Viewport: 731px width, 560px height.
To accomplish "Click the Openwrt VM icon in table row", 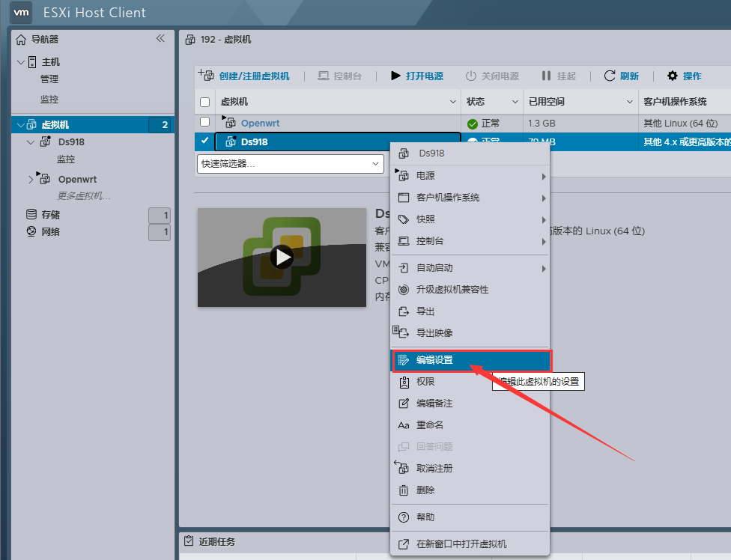I will pos(228,121).
